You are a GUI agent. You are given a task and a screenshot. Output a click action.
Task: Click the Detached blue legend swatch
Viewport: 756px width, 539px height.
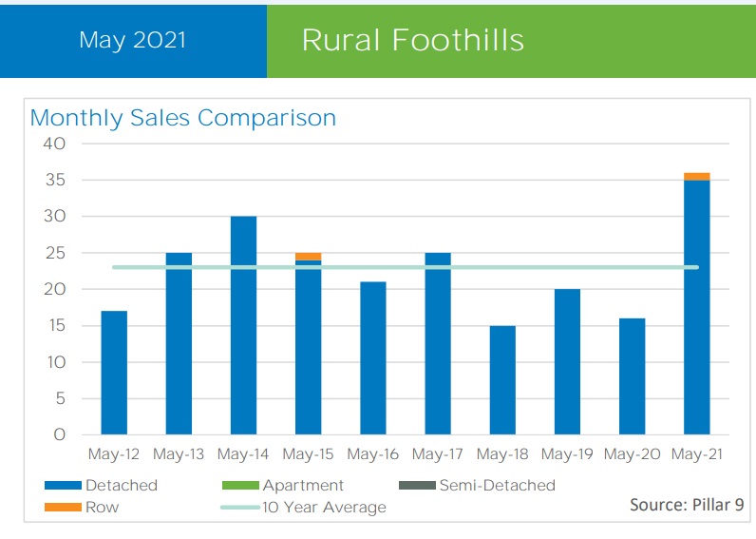pyautogui.click(x=63, y=485)
